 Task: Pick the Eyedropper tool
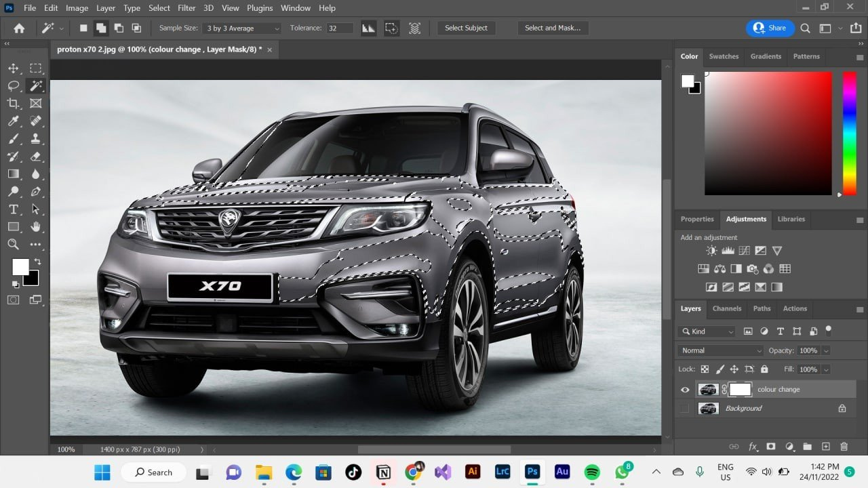[x=13, y=121]
